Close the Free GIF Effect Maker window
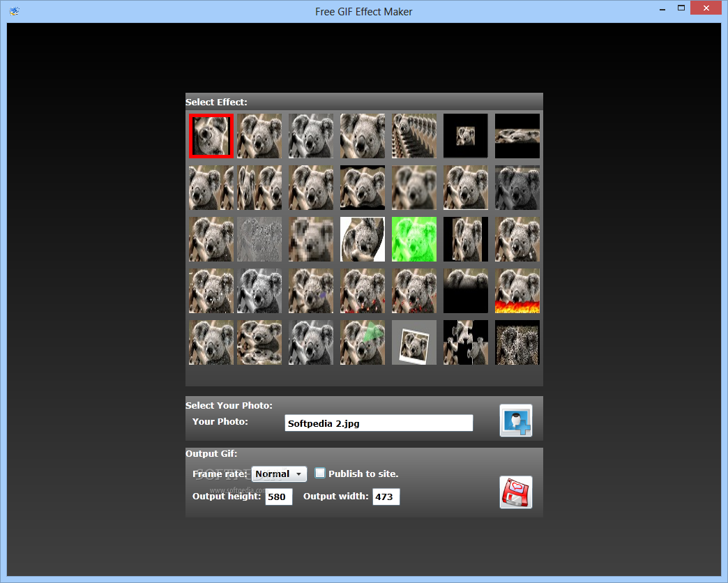The width and height of the screenshot is (728, 583). coord(706,8)
